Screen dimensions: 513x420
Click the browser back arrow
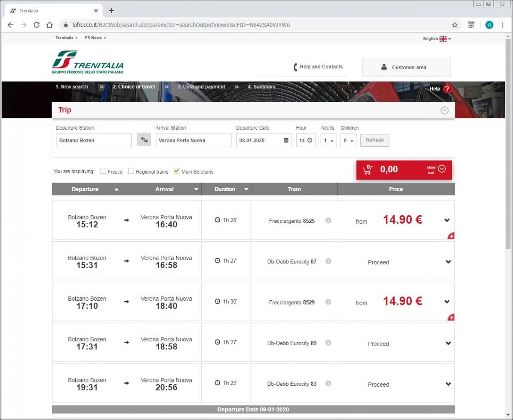point(11,25)
